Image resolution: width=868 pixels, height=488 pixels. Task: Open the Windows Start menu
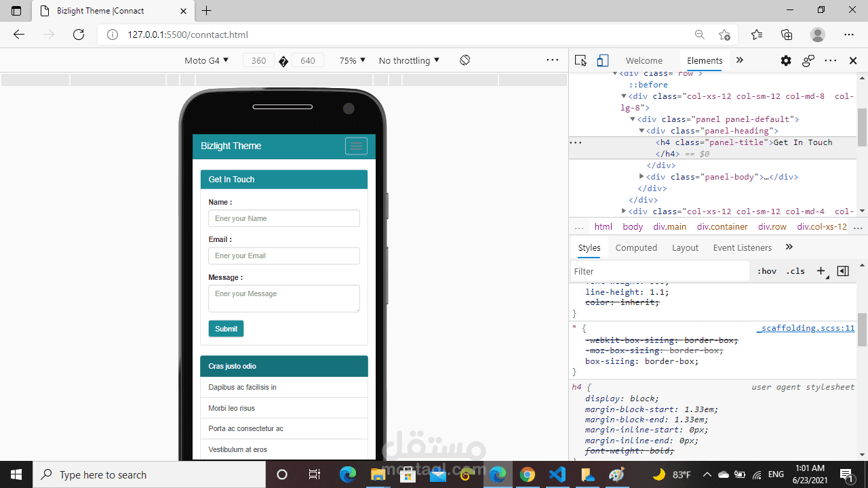pyautogui.click(x=16, y=474)
